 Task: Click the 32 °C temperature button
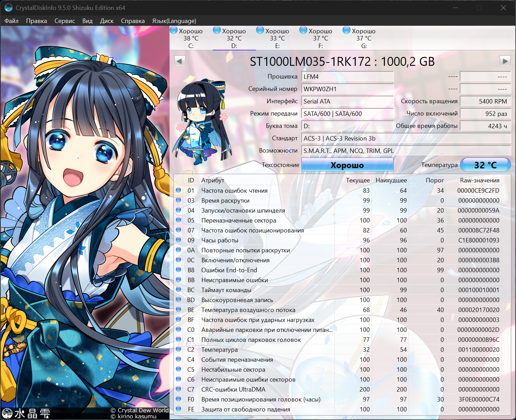click(485, 165)
